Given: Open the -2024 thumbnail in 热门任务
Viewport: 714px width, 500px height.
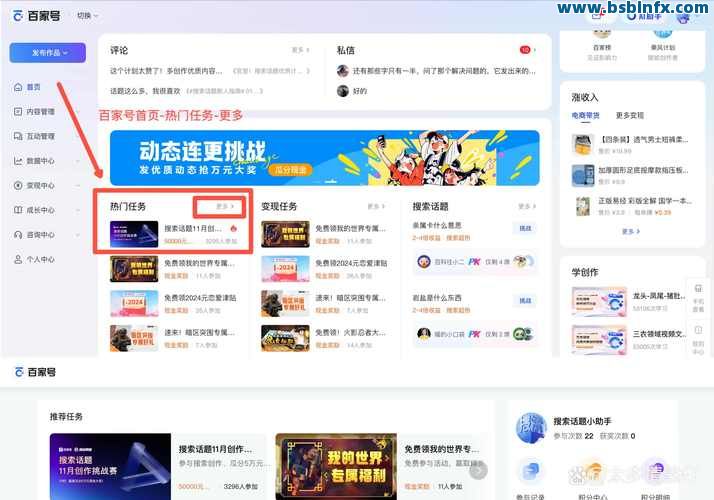Looking at the screenshot, I should coord(134,303).
